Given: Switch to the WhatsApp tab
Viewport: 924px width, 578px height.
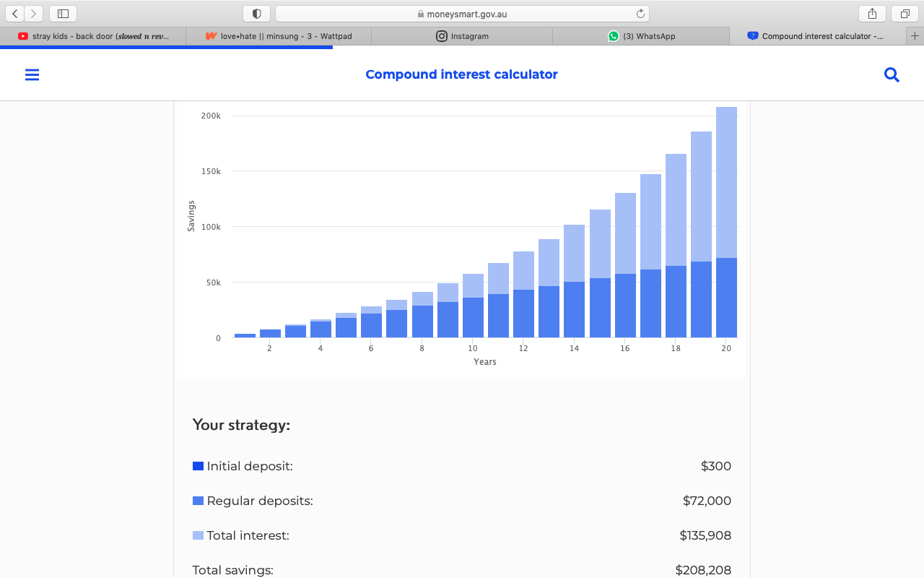Looking at the screenshot, I should pos(641,36).
